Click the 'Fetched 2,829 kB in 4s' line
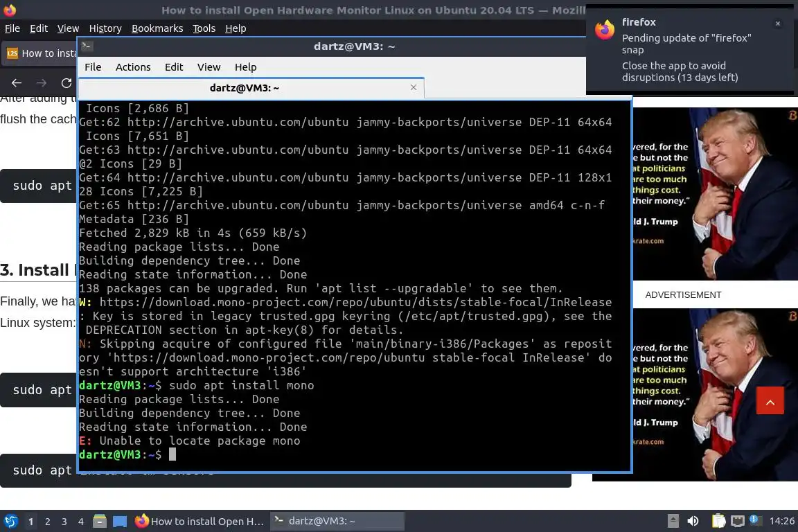 (193, 233)
